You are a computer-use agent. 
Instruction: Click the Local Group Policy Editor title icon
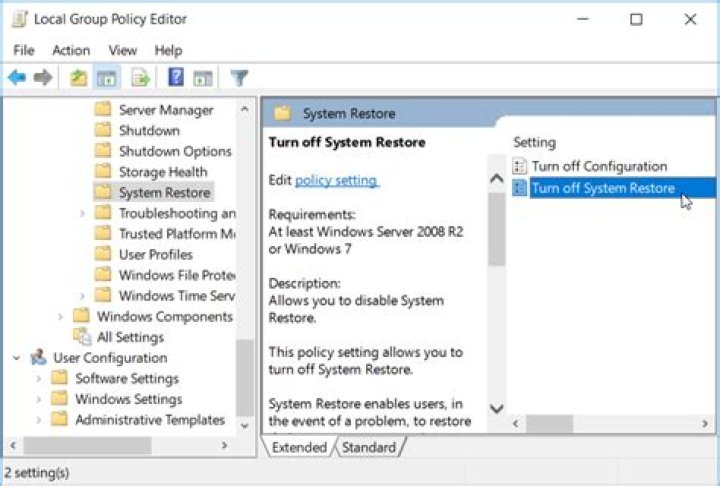click(20, 19)
